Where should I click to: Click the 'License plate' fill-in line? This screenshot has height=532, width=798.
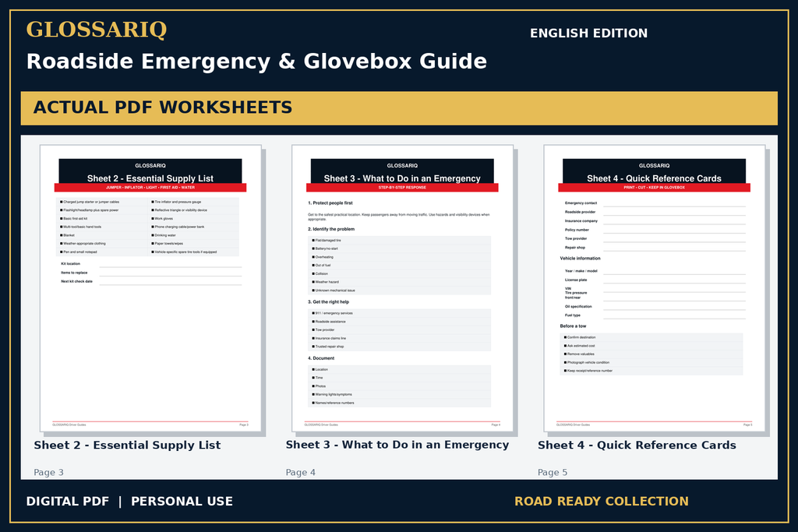(x=674, y=282)
